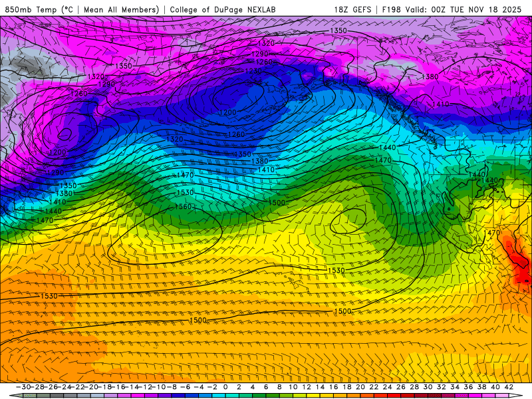The width and height of the screenshot is (532, 399).
Task: Click the "6" value on the temperature scale
Action: [x=266, y=387]
